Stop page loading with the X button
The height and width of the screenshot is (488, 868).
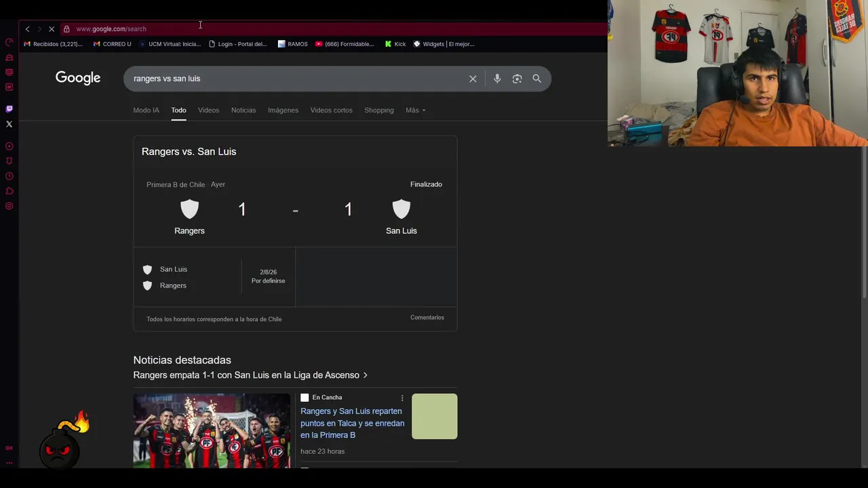click(x=52, y=29)
